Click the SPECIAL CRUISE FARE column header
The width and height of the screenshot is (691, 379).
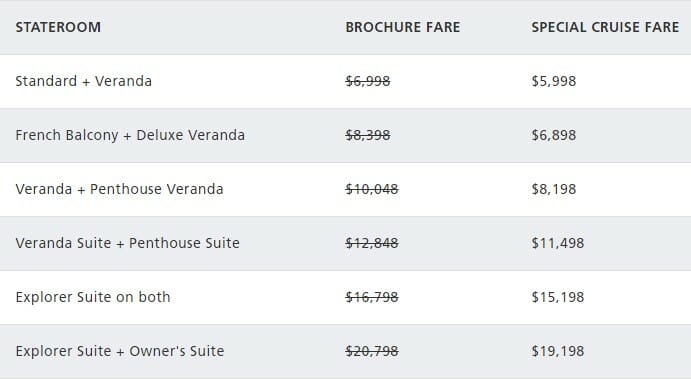(605, 27)
